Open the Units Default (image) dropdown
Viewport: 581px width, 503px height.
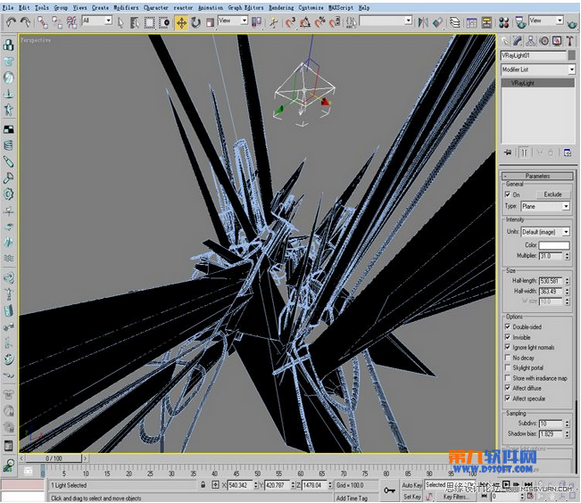[x=545, y=232]
